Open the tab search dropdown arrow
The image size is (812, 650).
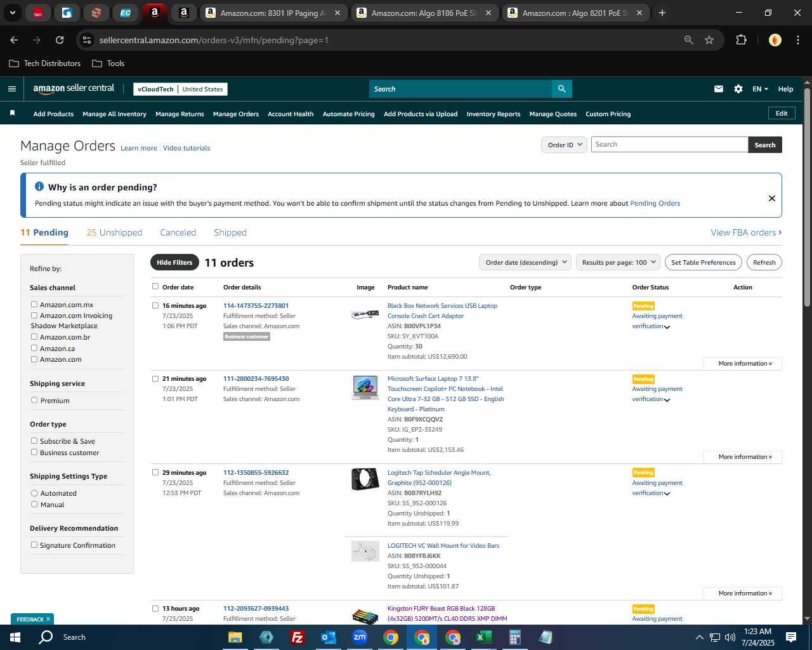click(x=12, y=13)
